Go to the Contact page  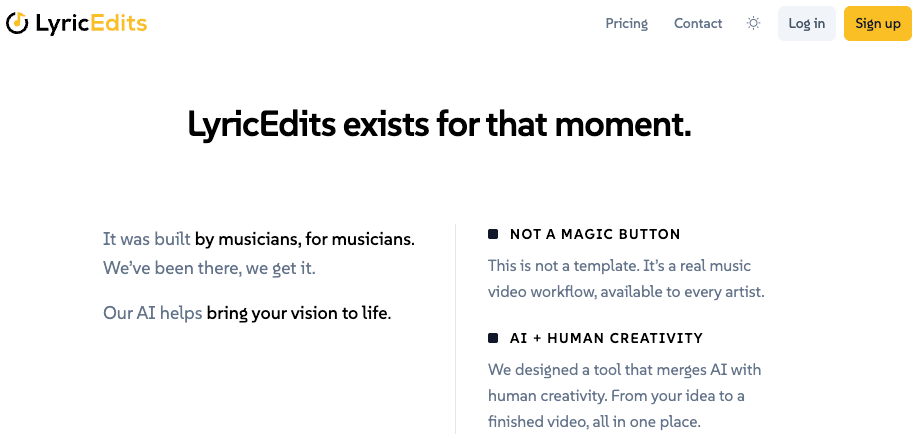pyautogui.click(x=698, y=23)
